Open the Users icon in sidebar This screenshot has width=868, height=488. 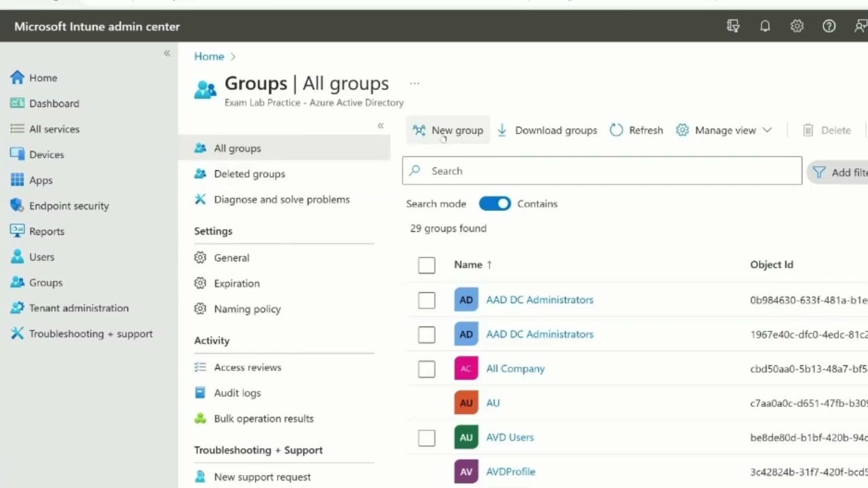[x=17, y=257]
